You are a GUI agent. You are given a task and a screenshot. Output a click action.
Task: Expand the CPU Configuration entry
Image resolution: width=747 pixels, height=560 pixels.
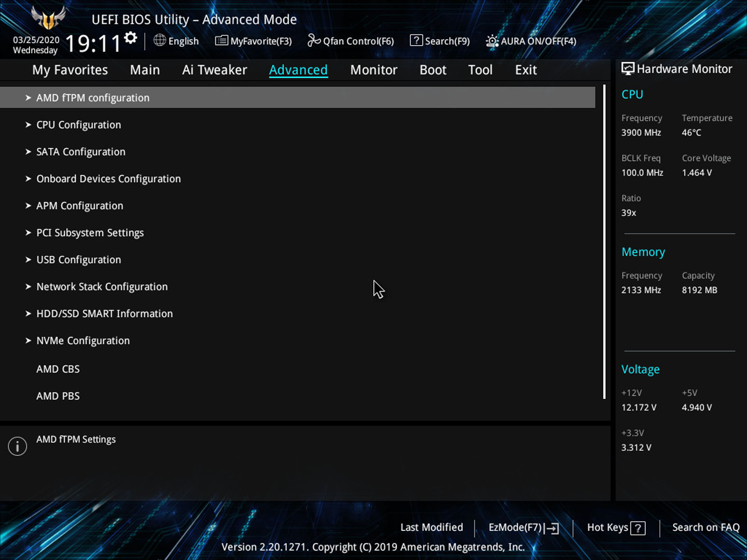click(78, 125)
